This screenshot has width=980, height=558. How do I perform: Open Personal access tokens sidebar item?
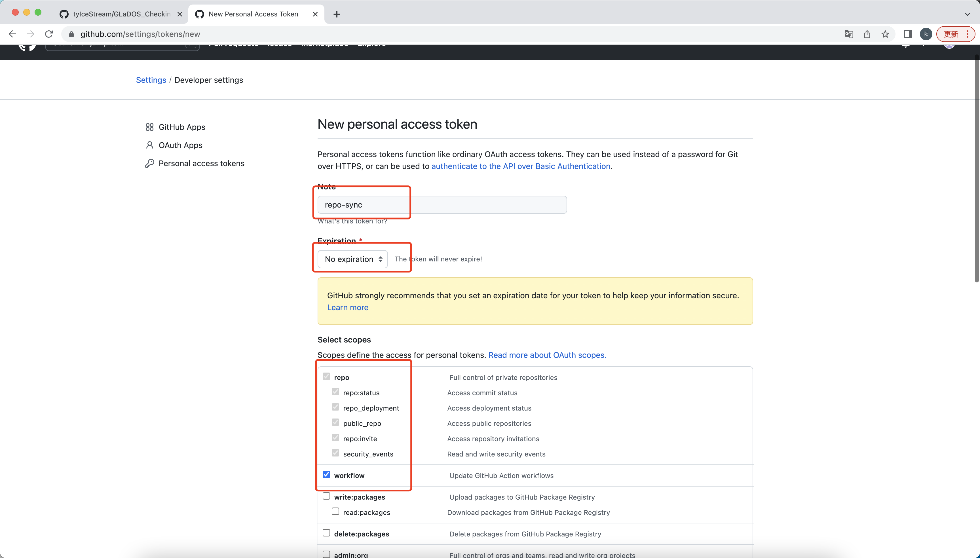201,163
